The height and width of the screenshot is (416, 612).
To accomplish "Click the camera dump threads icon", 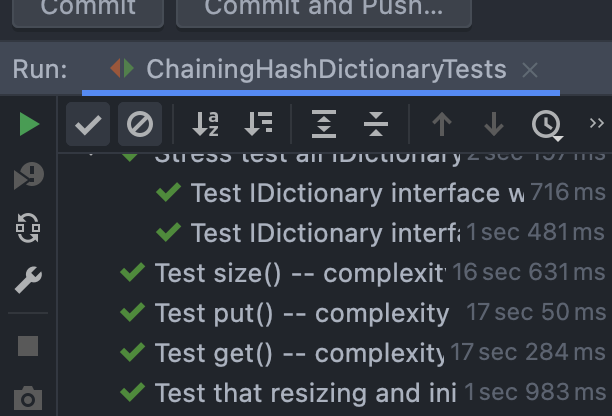I will (28, 398).
